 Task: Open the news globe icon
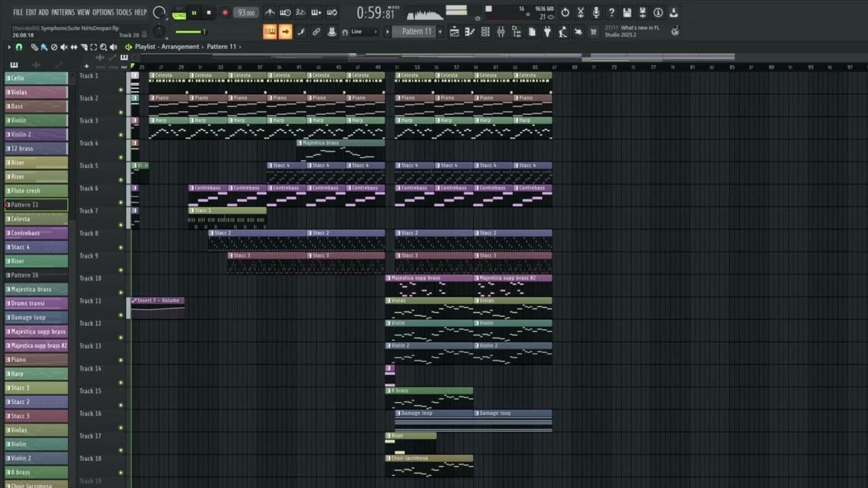coord(675,31)
